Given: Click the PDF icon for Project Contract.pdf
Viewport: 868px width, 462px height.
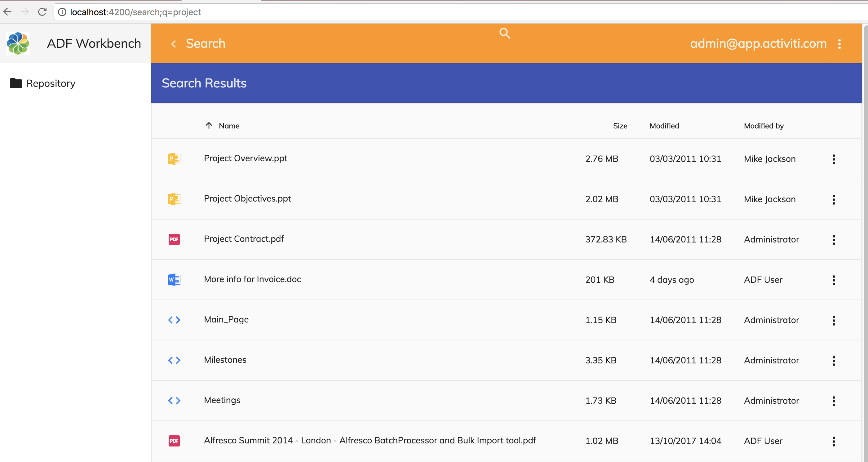Looking at the screenshot, I should pos(174,239).
